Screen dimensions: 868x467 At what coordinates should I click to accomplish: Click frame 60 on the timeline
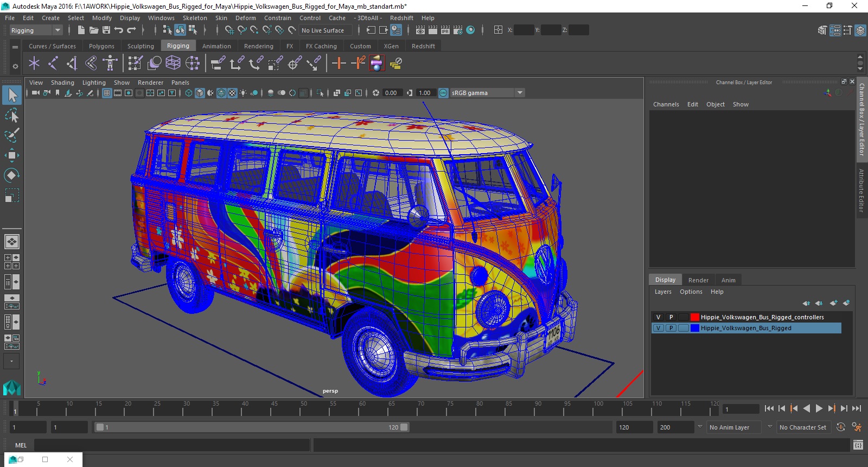tap(358, 408)
